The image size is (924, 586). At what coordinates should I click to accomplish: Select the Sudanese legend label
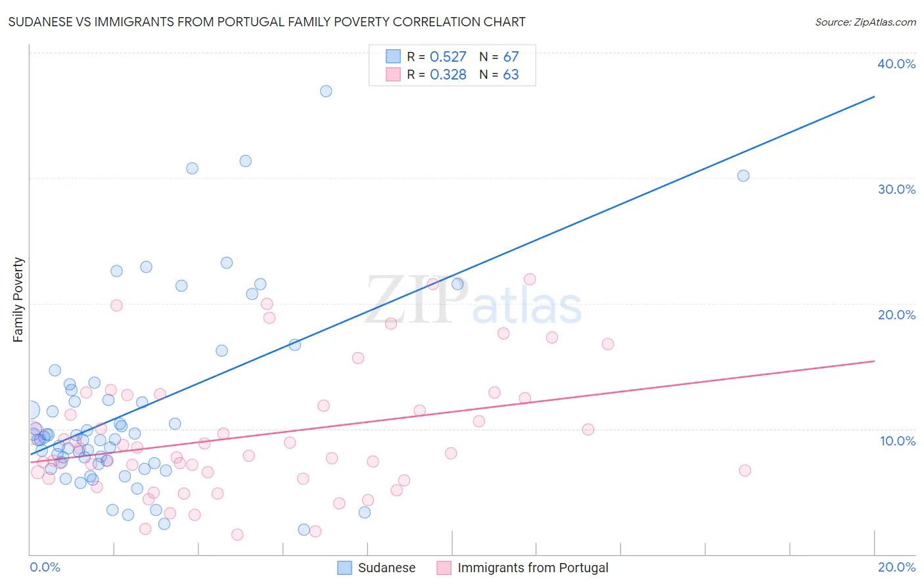click(x=386, y=568)
